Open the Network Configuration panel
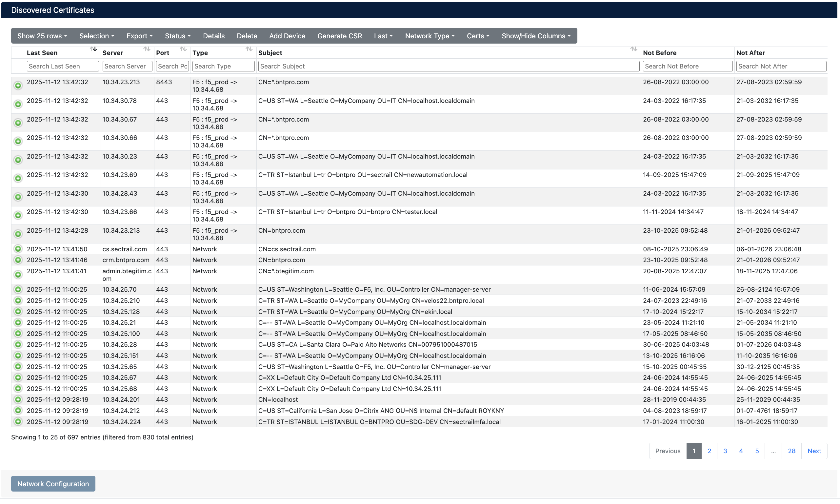 pos(53,484)
